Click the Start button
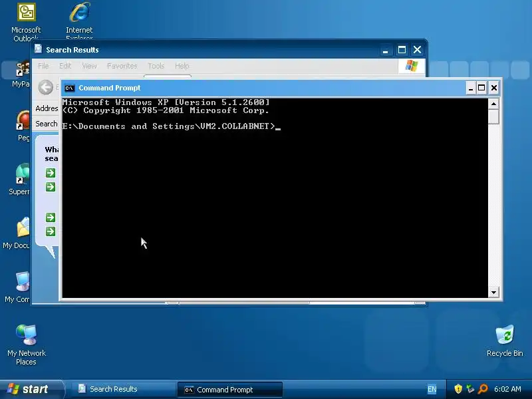This screenshot has height=399, width=532. pyautogui.click(x=31, y=389)
